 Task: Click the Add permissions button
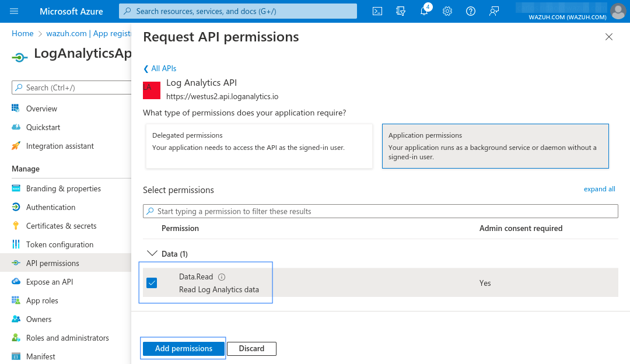pos(184,348)
